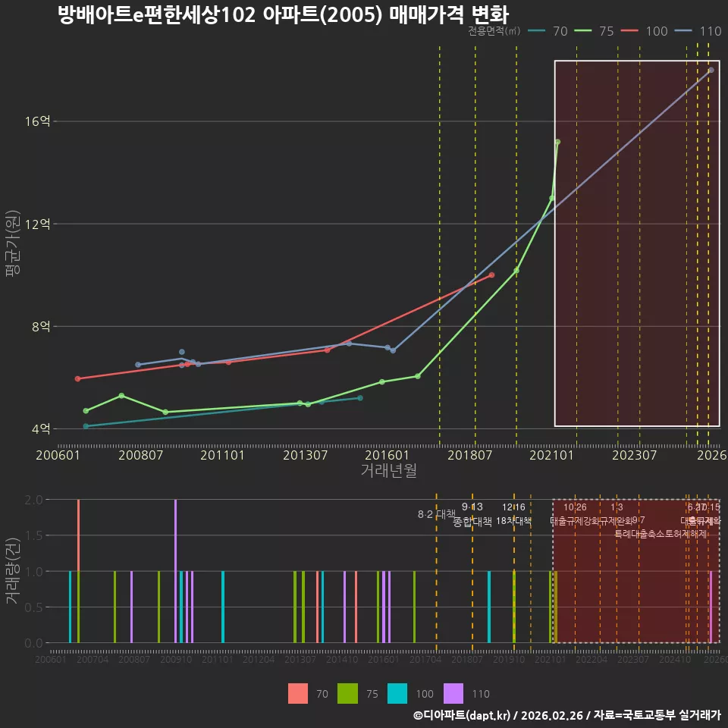Click the purple 110 swatch in bottom legend
The width and height of the screenshot is (728, 728).
click(453, 694)
